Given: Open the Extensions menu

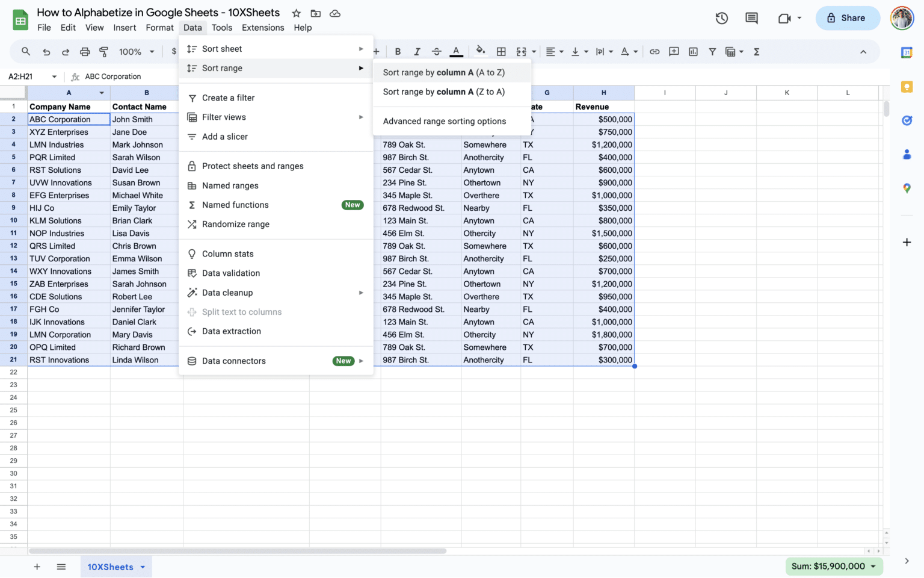Looking at the screenshot, I should (x=263, y=27).
